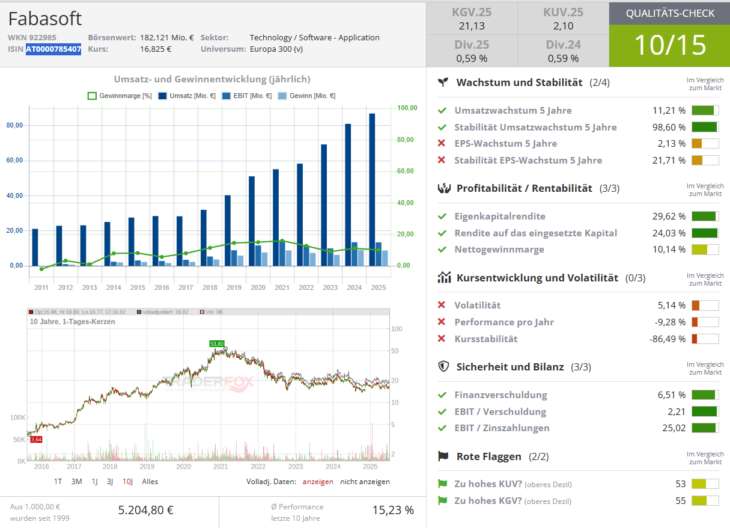Click the Umsatzwachstum 5 Jahre rating bar
This screenshot has height=528, width=730.
click(705, 110)
